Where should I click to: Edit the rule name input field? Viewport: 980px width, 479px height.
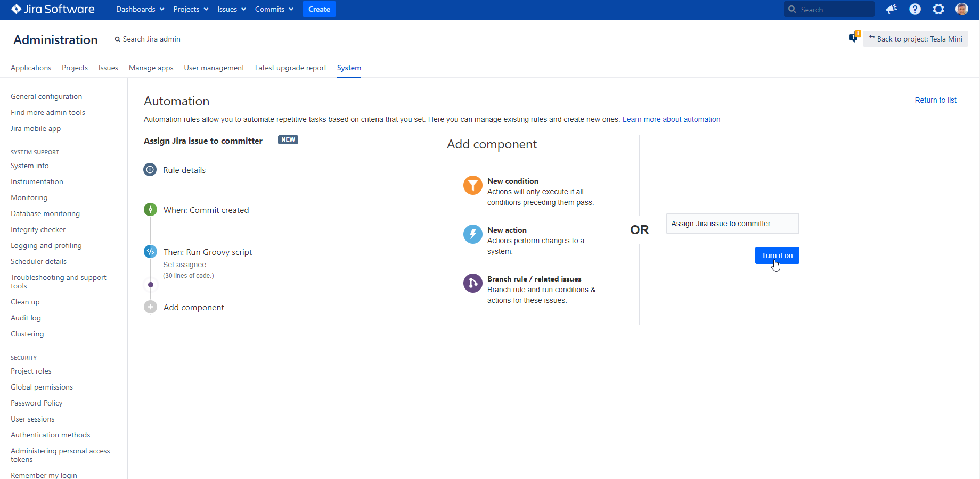point(732,224)
